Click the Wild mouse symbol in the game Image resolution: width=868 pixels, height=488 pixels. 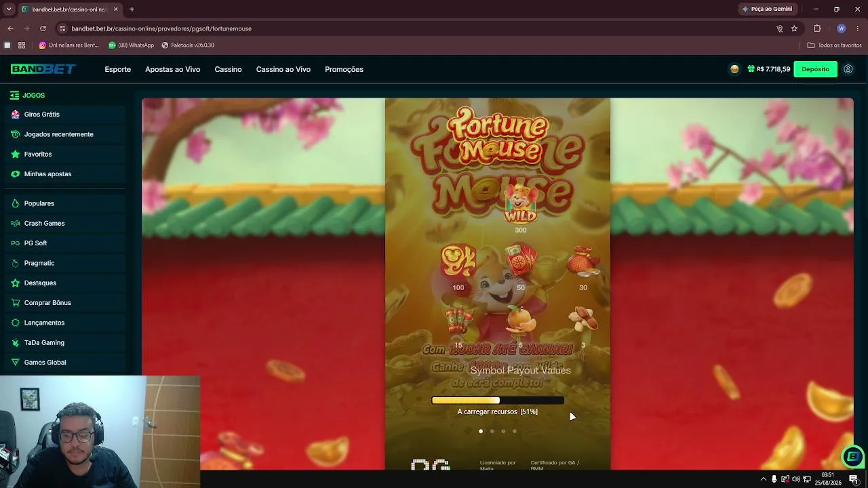(520, 203)
